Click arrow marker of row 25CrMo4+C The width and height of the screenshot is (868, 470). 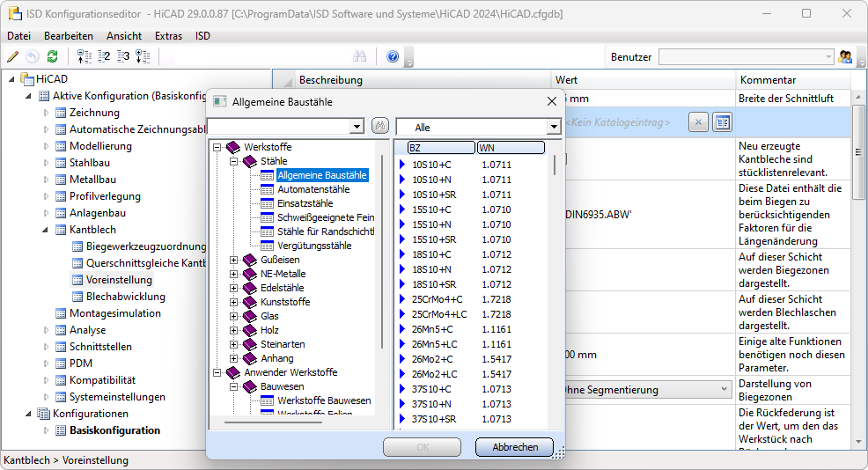[402, 299]
